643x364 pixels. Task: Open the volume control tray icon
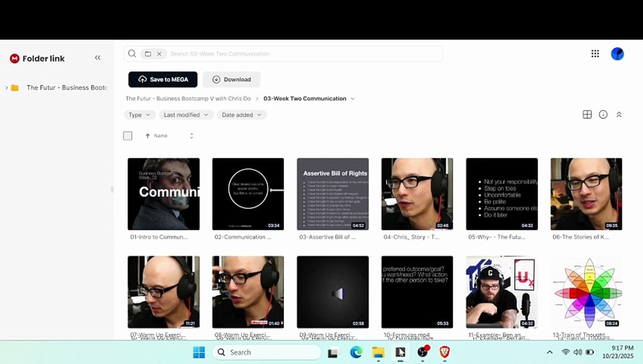tap(578, 352)
